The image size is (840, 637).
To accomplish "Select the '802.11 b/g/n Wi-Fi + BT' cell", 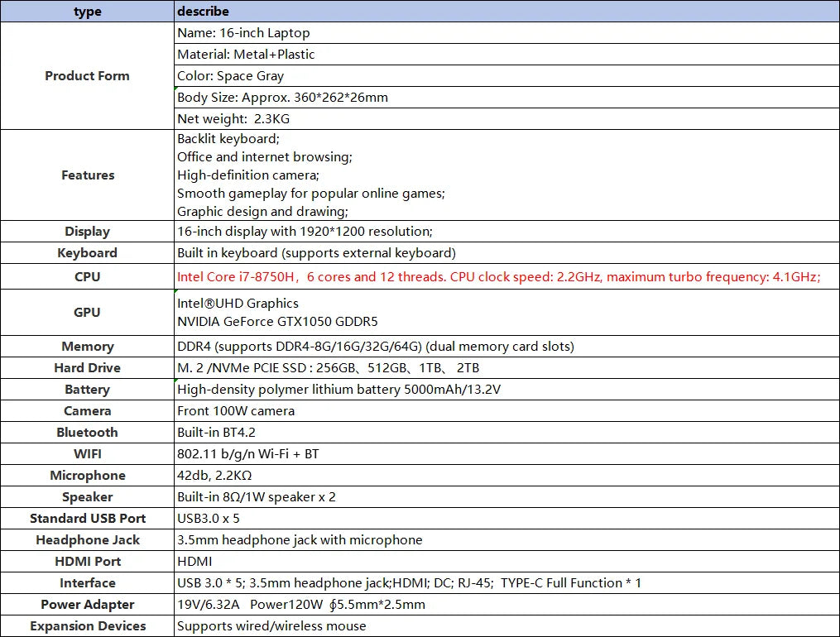I will pyautogui.click(x=247, y=454).
